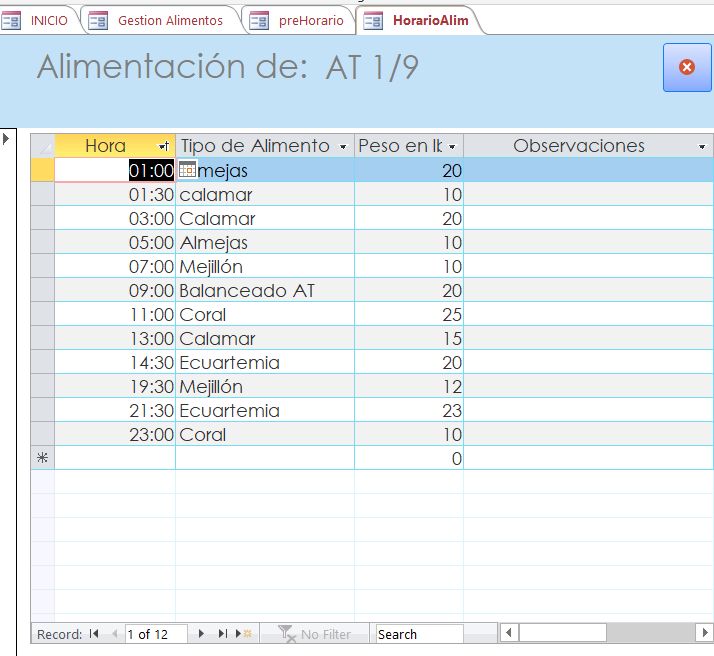Click the Observaciones cell for 09:00 row

(588, 290)
